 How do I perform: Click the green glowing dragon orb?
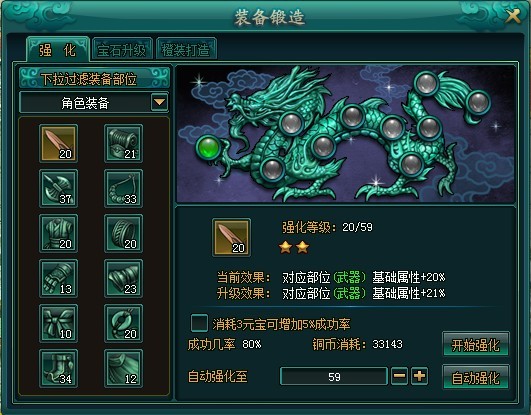(x=208, y=148)
